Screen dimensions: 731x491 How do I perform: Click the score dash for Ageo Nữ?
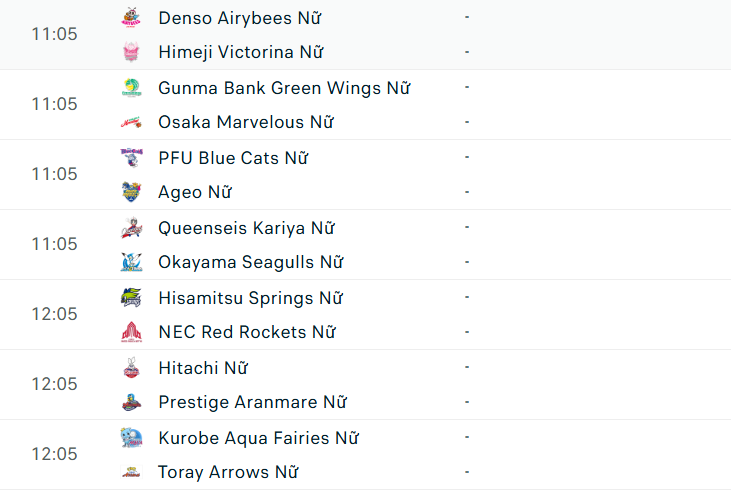467,192
